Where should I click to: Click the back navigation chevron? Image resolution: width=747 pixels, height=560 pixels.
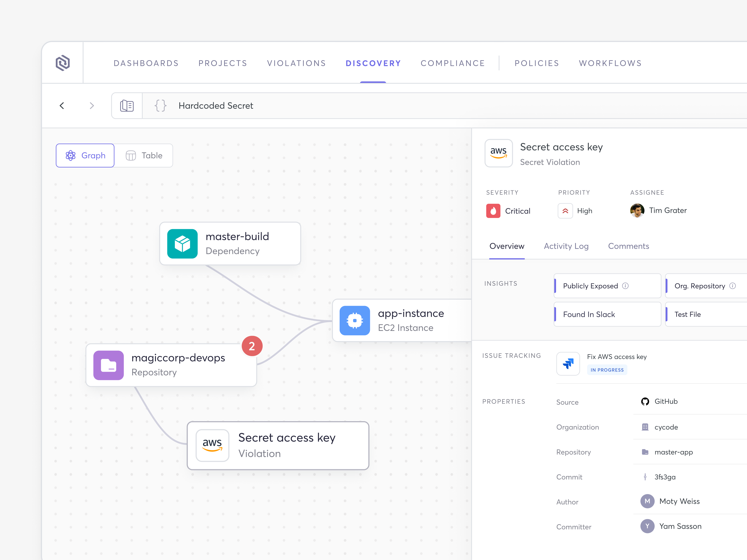pos(62,105)
